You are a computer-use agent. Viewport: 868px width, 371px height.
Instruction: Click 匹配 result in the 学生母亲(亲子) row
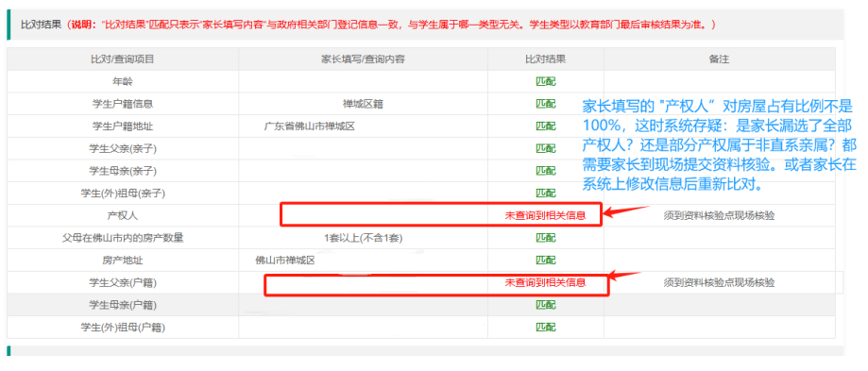[545, 171]
